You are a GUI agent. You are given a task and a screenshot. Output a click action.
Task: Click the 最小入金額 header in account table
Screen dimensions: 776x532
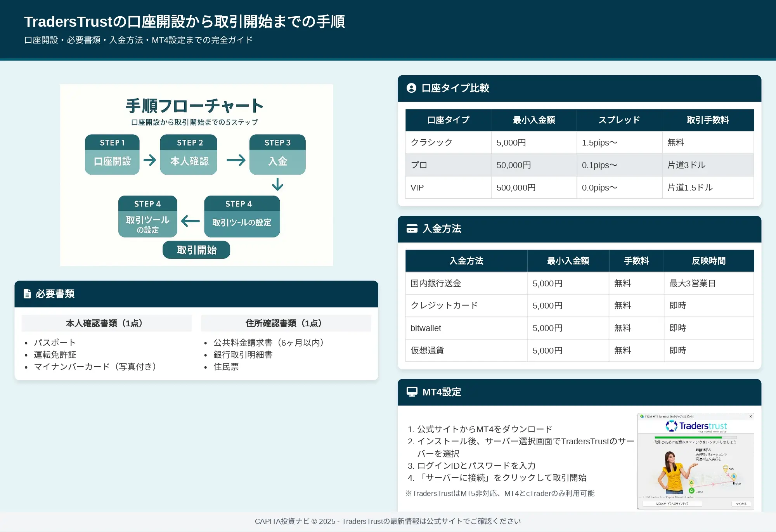coord(534,120)
